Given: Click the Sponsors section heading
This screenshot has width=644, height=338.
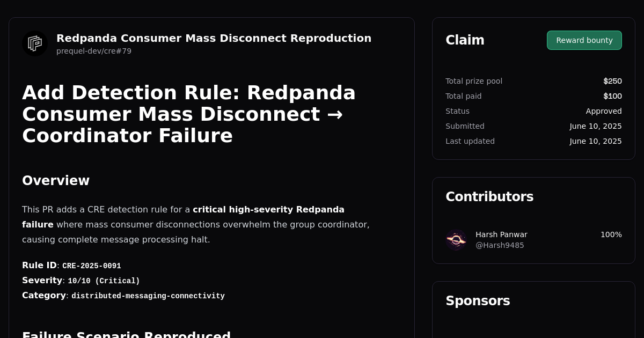Looking at the screenshot, I should [x=478, y=301].
